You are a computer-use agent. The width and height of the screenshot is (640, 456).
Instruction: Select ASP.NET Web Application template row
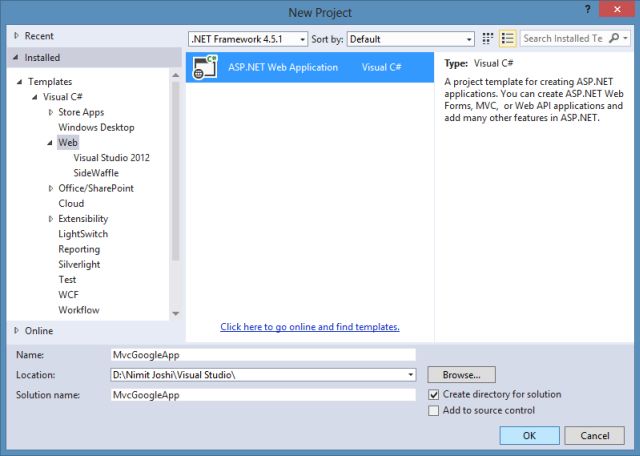[310, 67]
